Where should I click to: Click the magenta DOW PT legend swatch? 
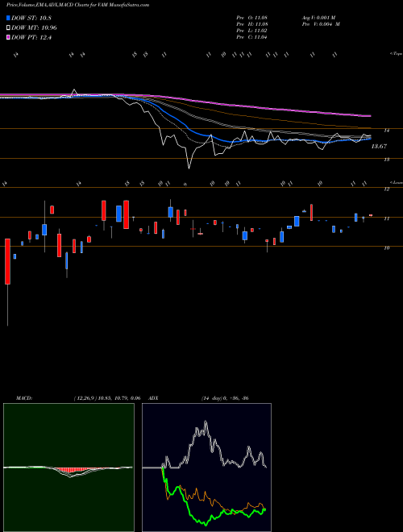[x=8, y=37]
